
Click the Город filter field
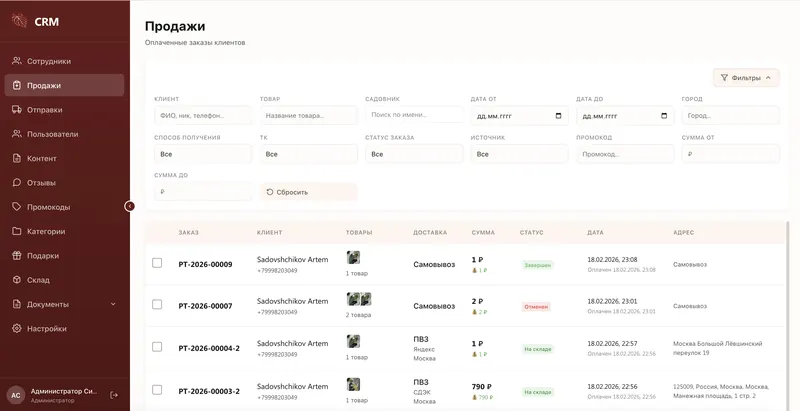[730, 116]
